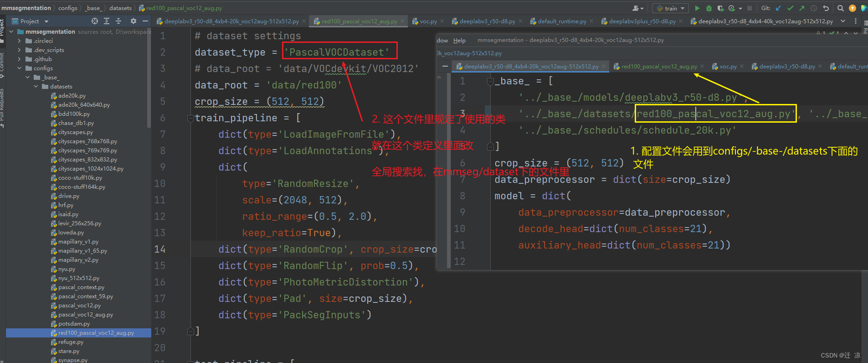Screen dimensions: 868x363
Task: Expand the .circleci folder
Action: [19, 41]
